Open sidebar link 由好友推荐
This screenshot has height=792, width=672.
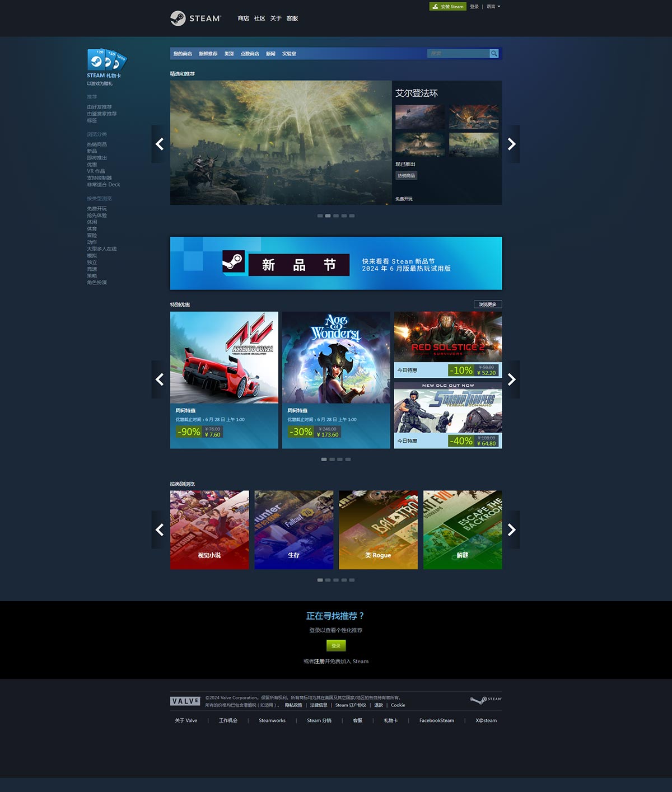[x=99, y=107]
